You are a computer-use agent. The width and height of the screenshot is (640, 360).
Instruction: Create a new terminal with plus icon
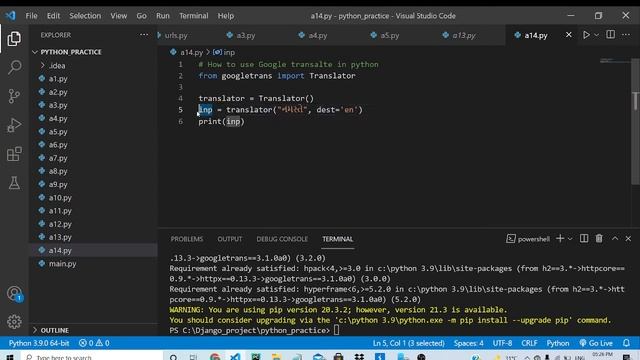[560, 239]
